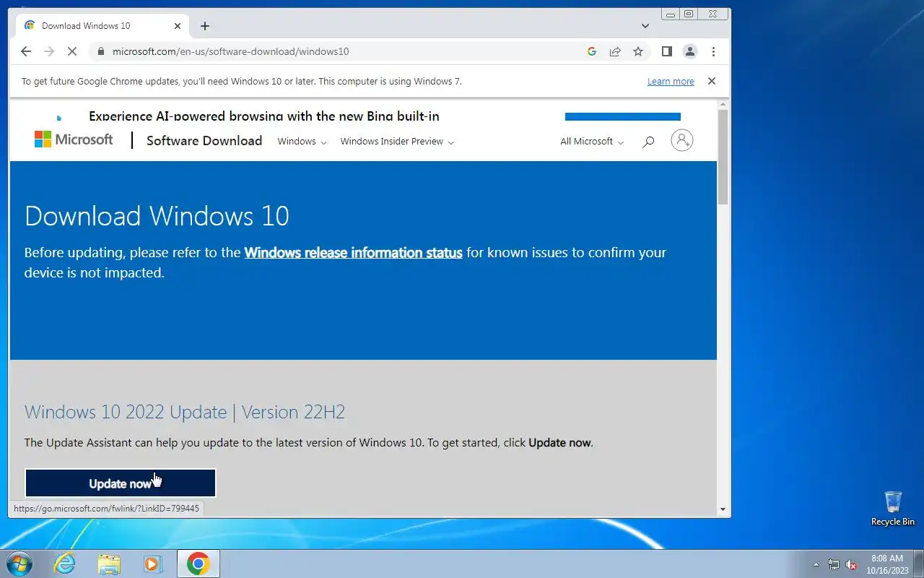Open the Software Download link
The width and height of the screenshot is (924, 578).
[x=204, y=141]
